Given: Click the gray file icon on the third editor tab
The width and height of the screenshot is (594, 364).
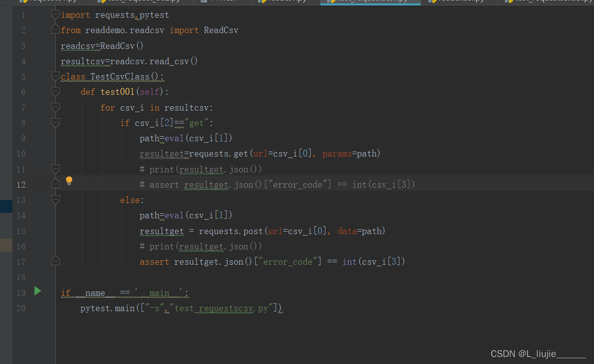Looking at the screenshot, I should point(204,2).
